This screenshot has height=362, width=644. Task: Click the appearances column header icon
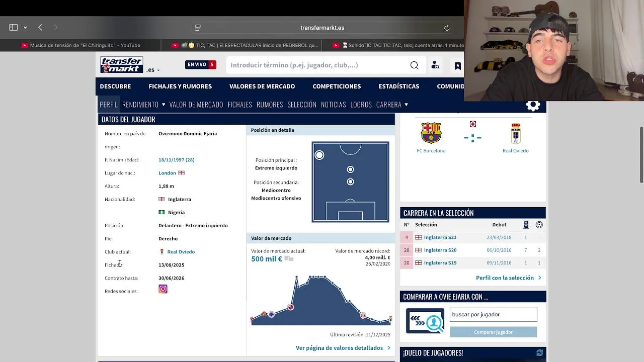[x=526, y=225]
